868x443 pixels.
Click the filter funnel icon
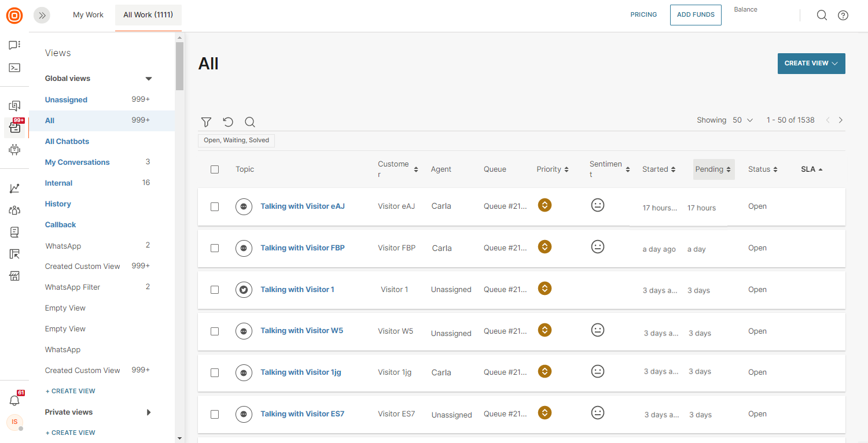(x=206, y=122)
